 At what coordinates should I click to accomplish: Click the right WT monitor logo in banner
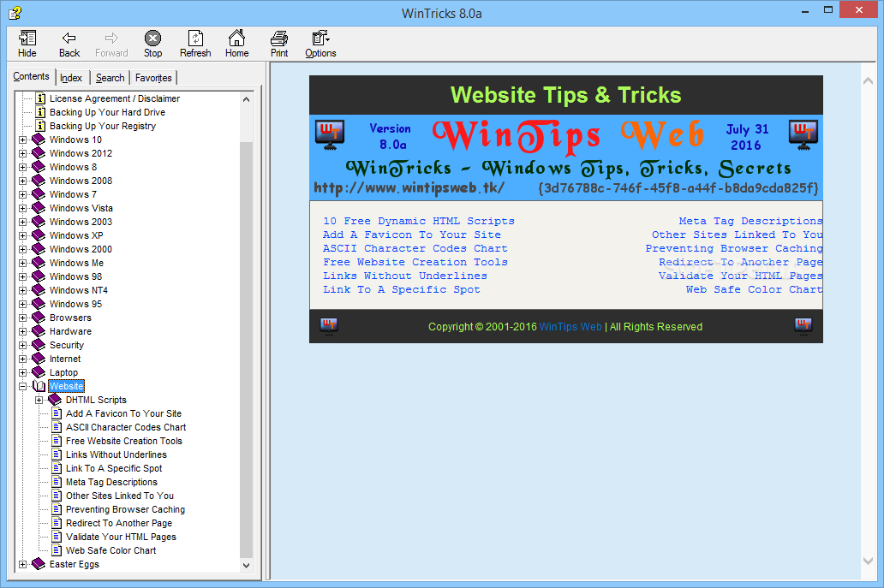point(803,135)
